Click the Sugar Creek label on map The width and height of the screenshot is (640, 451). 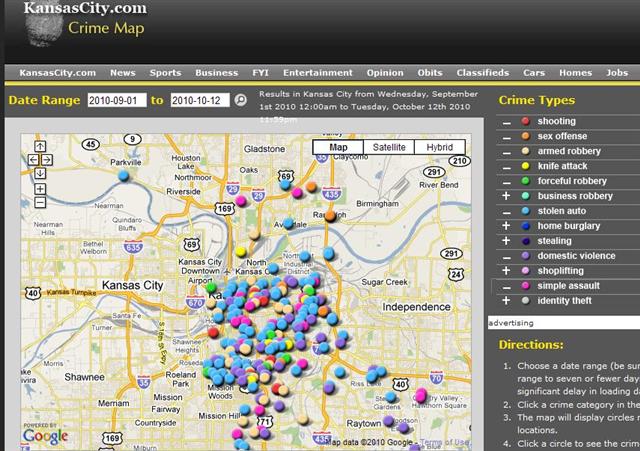pos(384,282)
